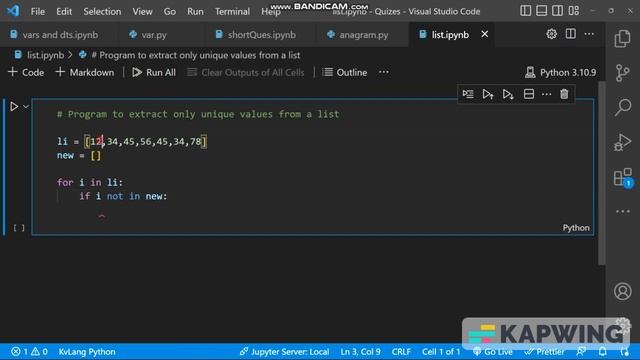
Task: Open editor more actions menu
Action: pyautogui.click(x=589, y=34)
